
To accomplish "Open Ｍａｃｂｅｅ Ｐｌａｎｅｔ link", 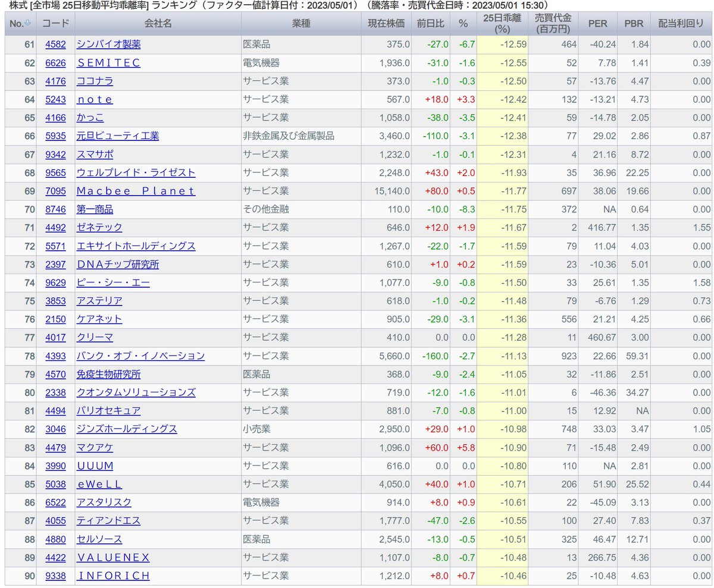I will pyautogui.click(x=136, y=191).
